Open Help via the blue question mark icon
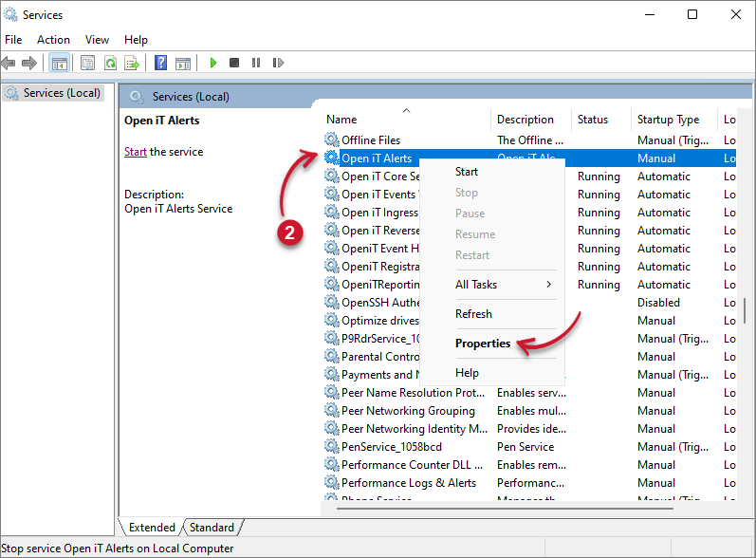Viewport: 756px width, 558px height. 160,63
